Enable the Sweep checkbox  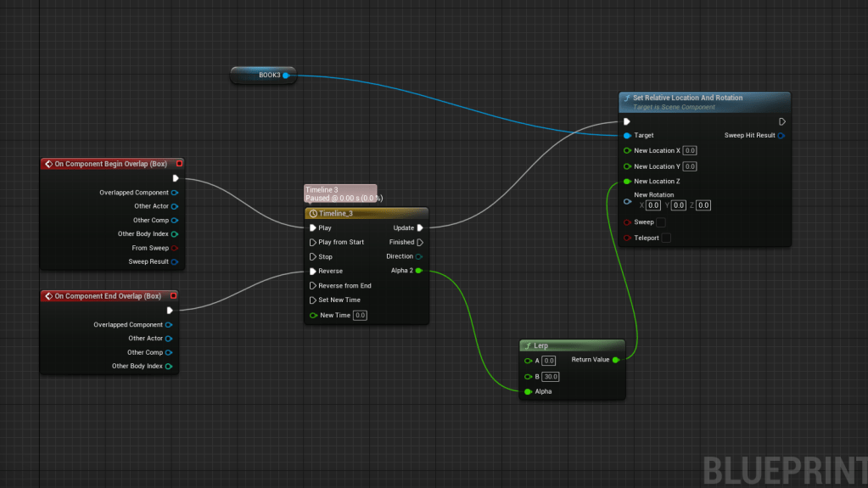(x=661, y=222)
